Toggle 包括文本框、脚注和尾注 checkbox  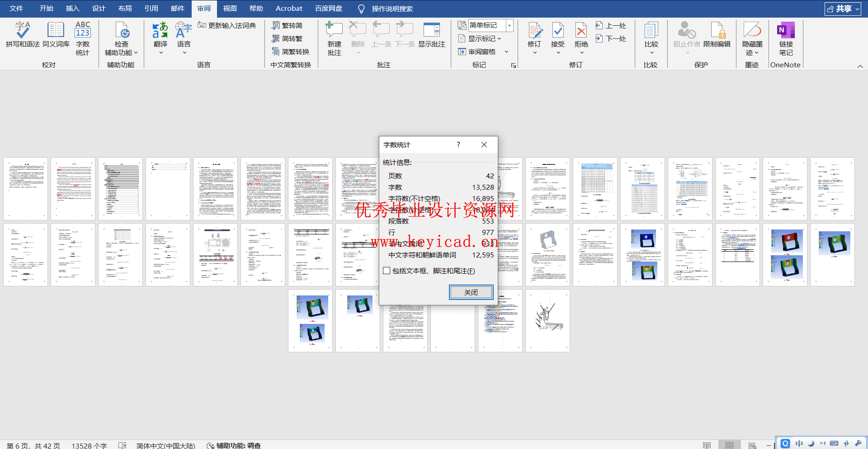[x=387, y=271]
